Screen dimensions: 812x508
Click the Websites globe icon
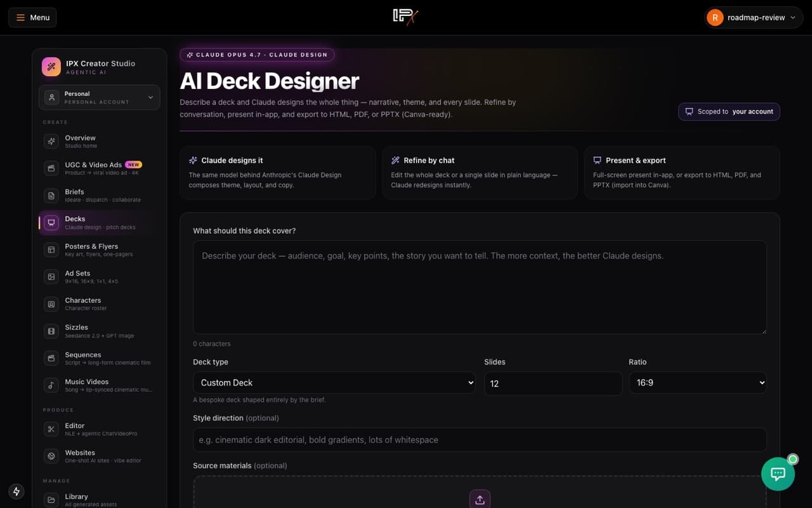click(x=51, y=456)
